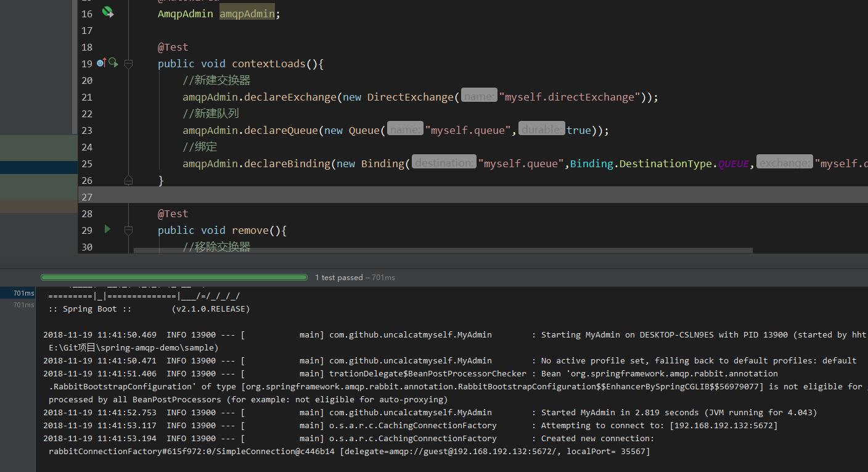Place cursor on the contextLoads method name
The width and height of the screenshot is (868, 472).
pyautogui.click(x=268, y=64)
